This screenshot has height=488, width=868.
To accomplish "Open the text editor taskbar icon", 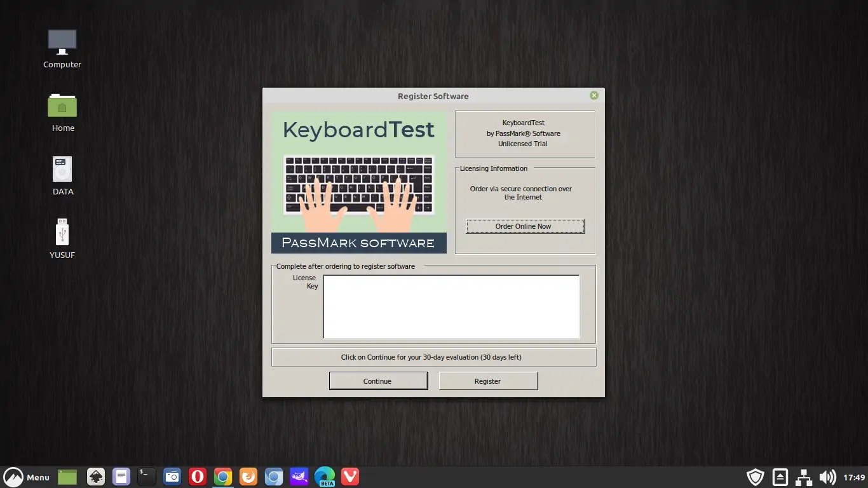I will (x=121, y=477).
